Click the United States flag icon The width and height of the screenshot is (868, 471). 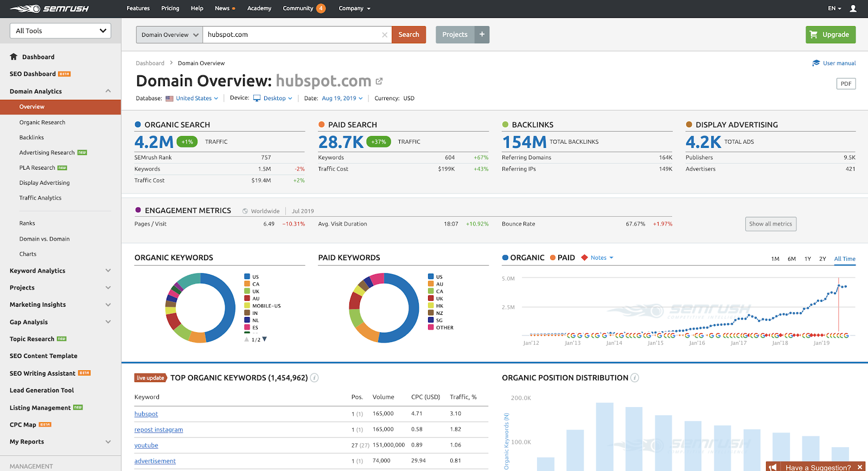click(169, 99)
